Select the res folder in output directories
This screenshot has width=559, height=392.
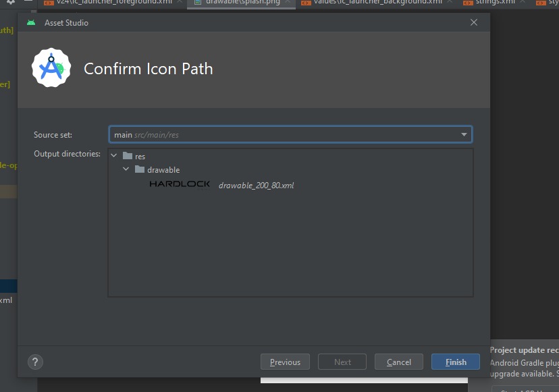tap(140, 156)
